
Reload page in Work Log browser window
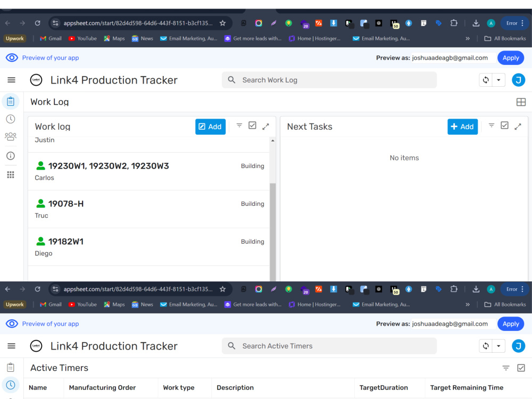(x=38, y=23)
